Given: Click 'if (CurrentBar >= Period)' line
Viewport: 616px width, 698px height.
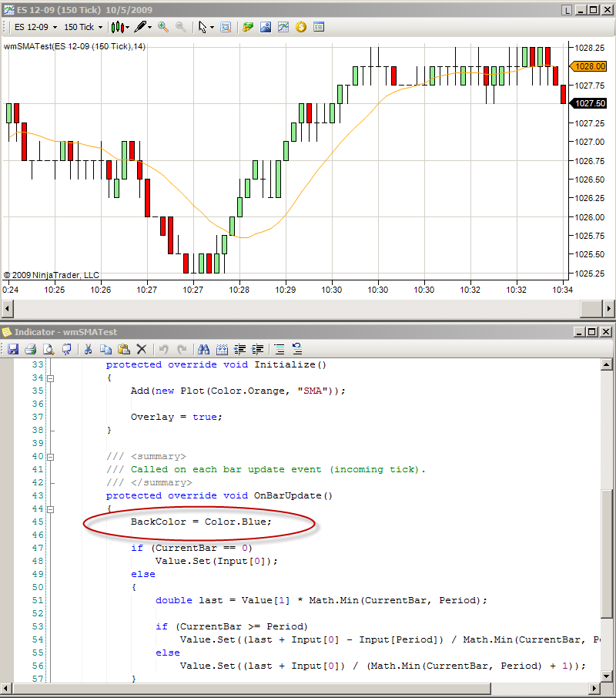Looking at the screenshot, I should (232, 626).
